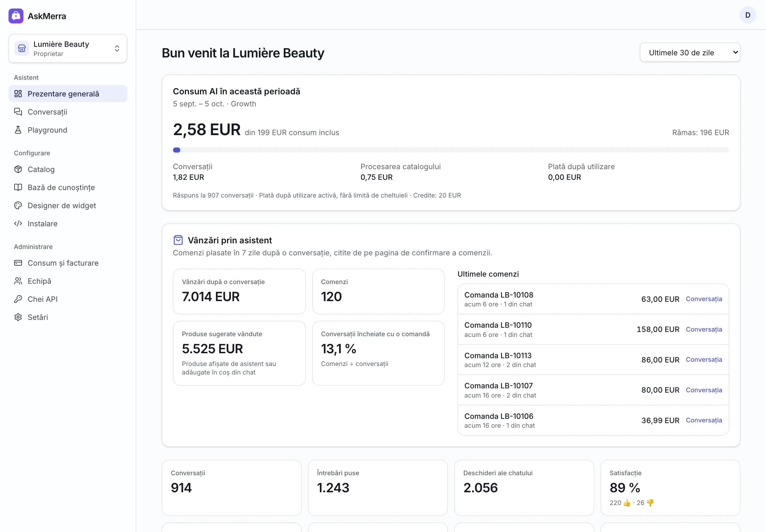Viewport: 766px width, 532px height.
Task: Open Bază de cunoștințe page
Action: point(68,187)
